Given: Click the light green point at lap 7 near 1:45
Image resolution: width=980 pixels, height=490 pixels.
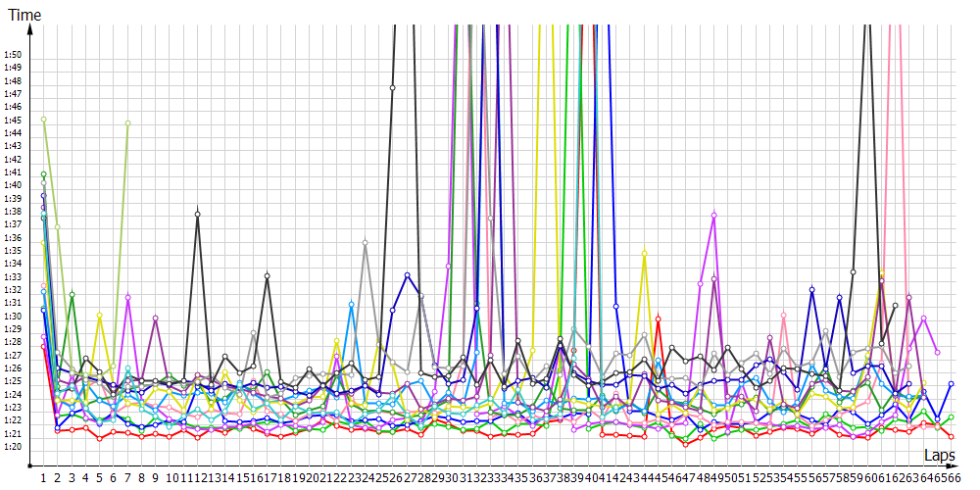Looking at the screenshot, I should point(127,122).
